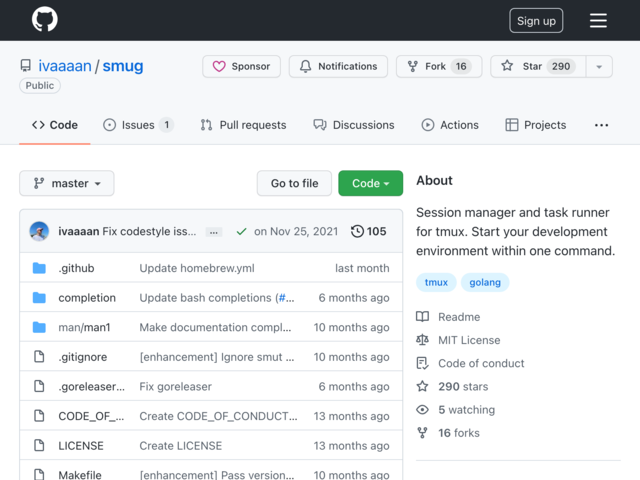Click the forks icon in About
This screenshot has height=480, width=640.
pyautogui.click(x=422, y=433)
